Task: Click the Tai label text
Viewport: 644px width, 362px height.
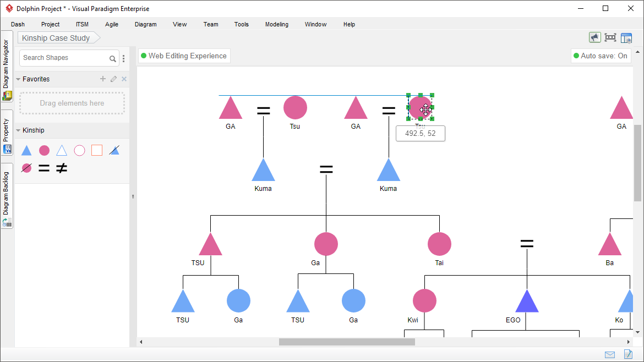Action: point(439,263)
